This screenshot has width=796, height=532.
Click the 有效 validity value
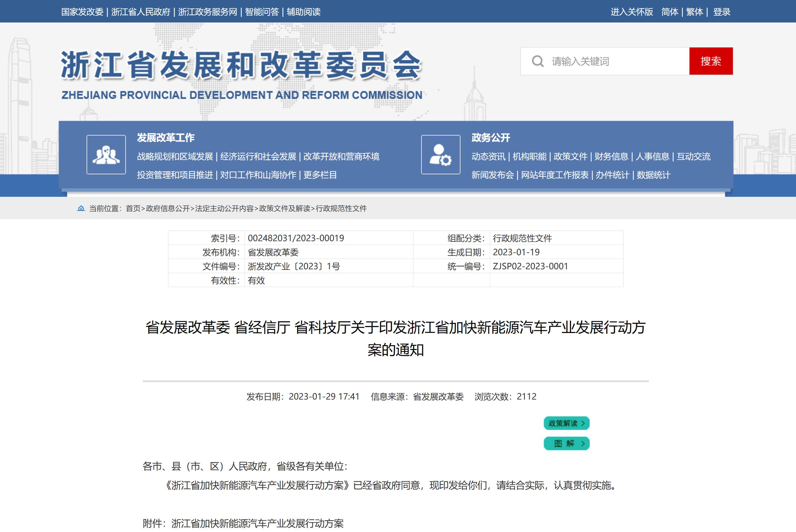(x=256, y=281)
